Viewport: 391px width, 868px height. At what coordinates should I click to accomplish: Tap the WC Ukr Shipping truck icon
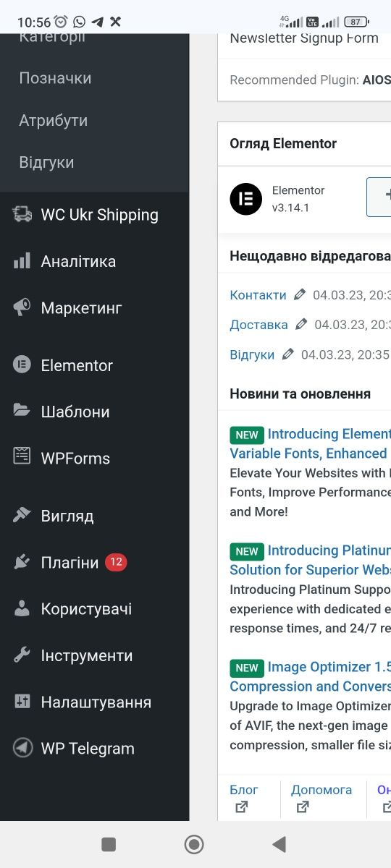coord(22,214)
